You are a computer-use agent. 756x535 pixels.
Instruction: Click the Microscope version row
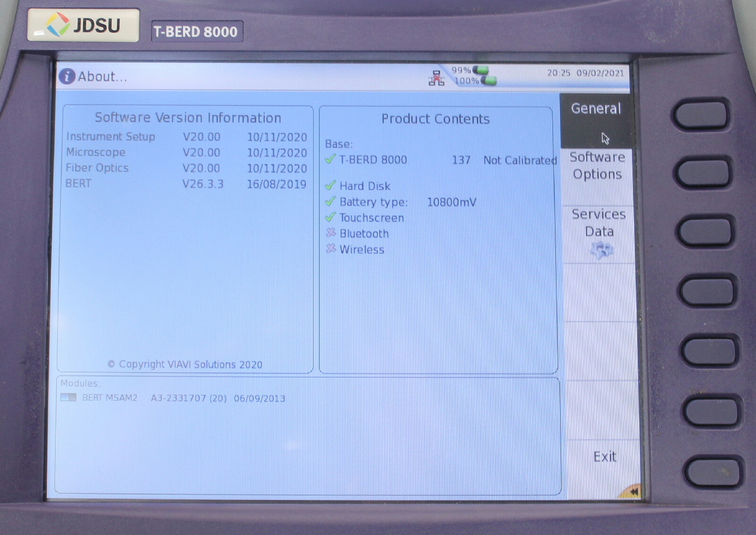[186, 153]
